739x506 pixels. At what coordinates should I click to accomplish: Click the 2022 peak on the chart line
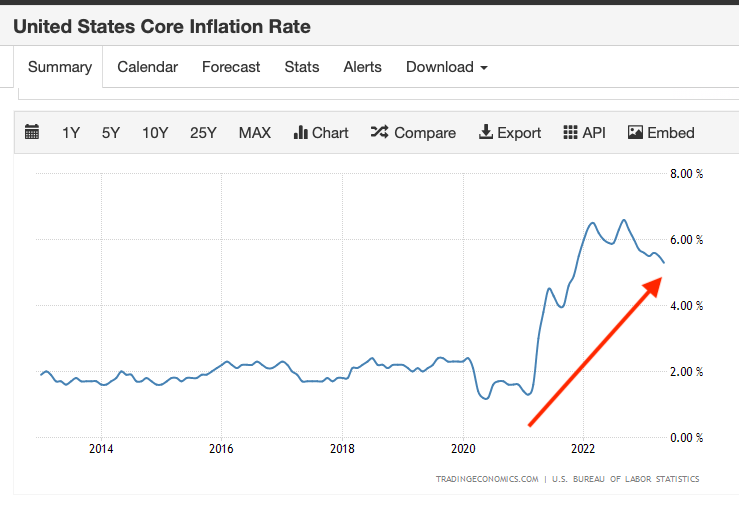point(623,220)
